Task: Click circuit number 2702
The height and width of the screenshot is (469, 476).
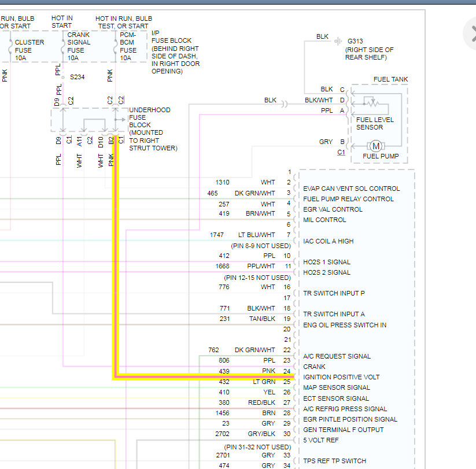Action: coord(222,434)
